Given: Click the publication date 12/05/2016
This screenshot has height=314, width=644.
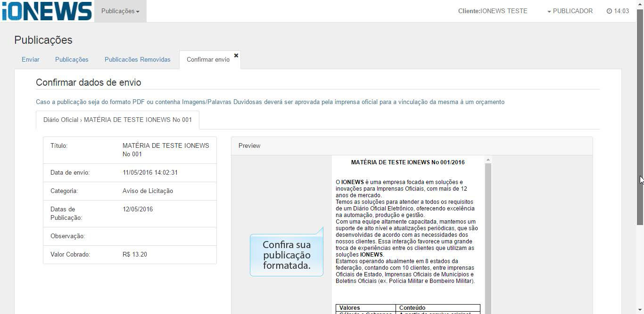Looking at the screenshot, I should (x=138, y=209).
